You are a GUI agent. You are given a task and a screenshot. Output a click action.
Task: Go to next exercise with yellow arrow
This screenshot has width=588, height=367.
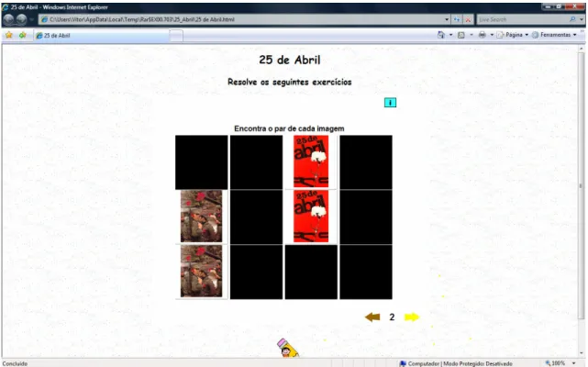point(411,317)
